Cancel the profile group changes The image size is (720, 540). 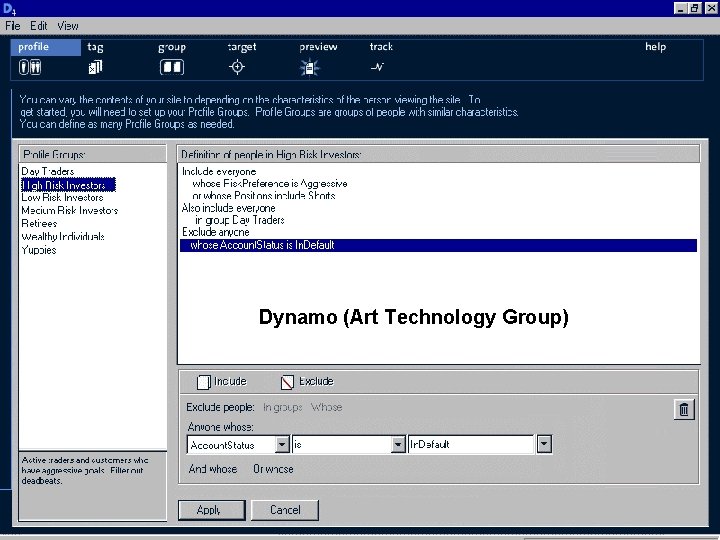[285, 510]
